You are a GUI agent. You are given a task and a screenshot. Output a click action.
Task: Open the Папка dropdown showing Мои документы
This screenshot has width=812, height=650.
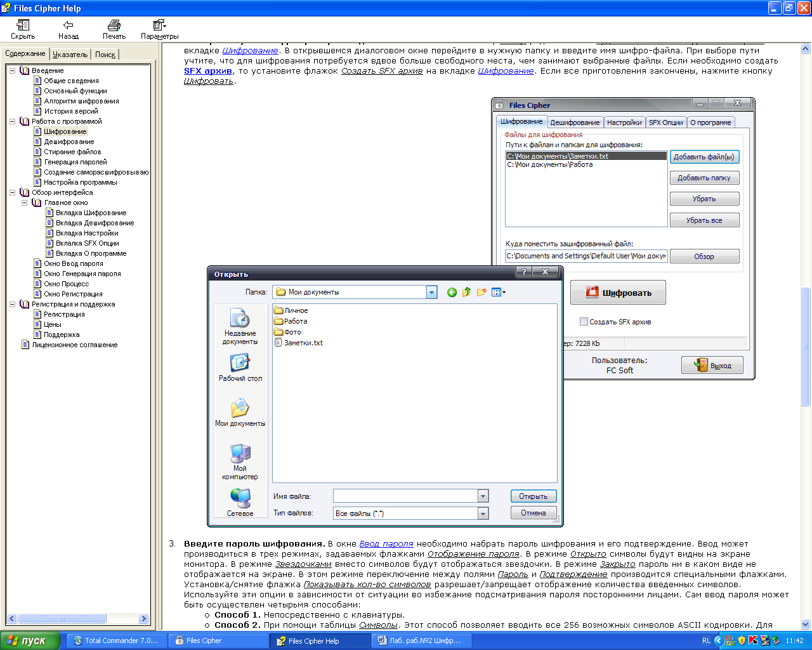click(x=431, y=292)
